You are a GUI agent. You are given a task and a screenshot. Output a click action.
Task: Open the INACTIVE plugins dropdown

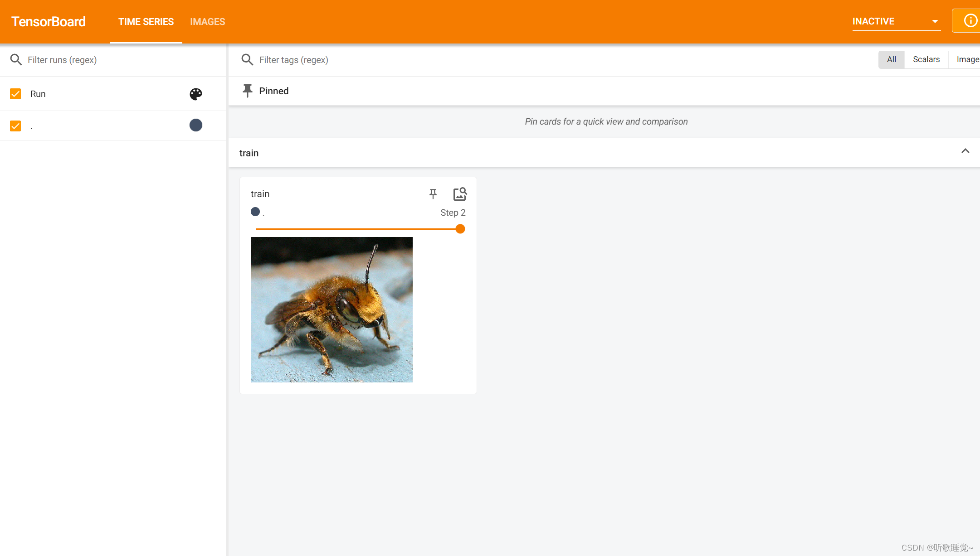[896, 21]
